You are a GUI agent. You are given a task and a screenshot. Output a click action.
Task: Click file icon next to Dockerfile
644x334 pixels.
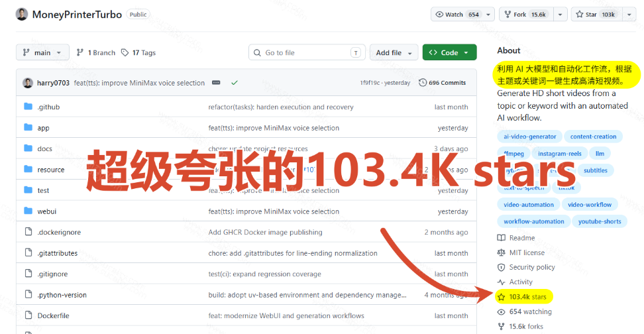point(28,315)
